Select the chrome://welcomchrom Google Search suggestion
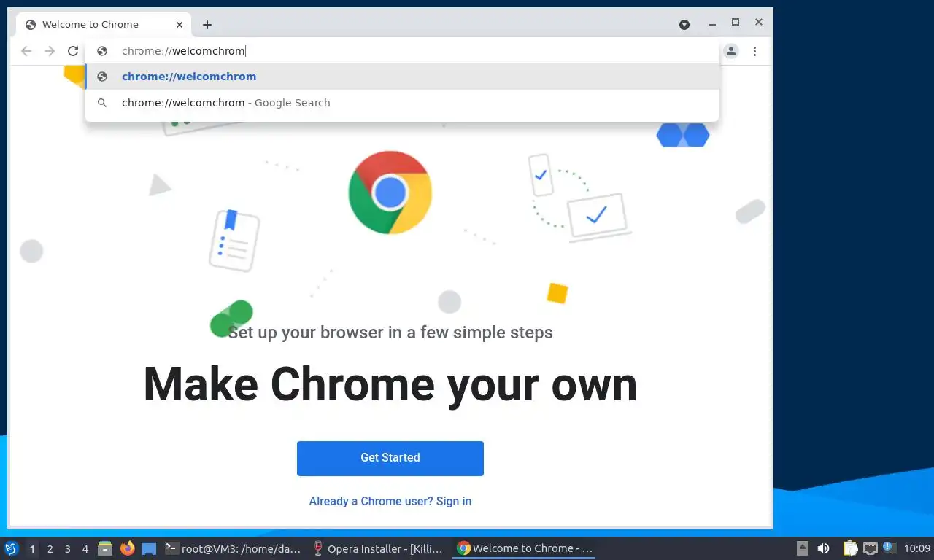This screenshot has height=560, width=934. [x=402, y=103]
